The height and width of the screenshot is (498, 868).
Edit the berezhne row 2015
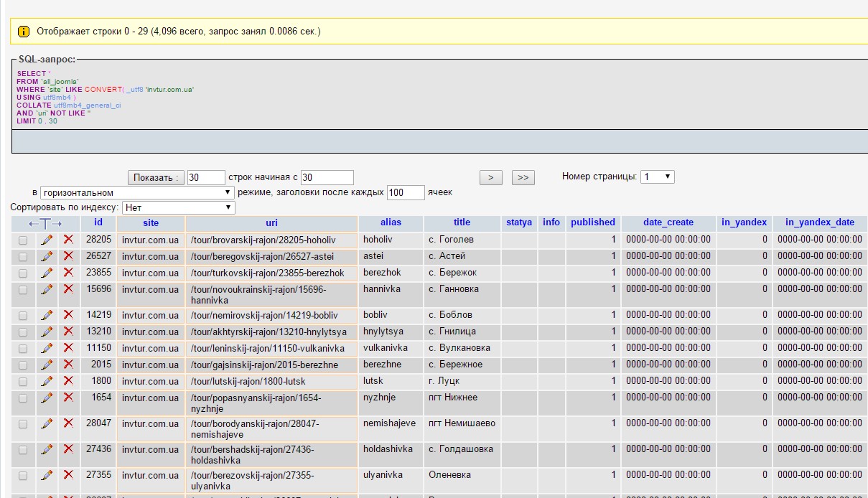pos(47,365)
